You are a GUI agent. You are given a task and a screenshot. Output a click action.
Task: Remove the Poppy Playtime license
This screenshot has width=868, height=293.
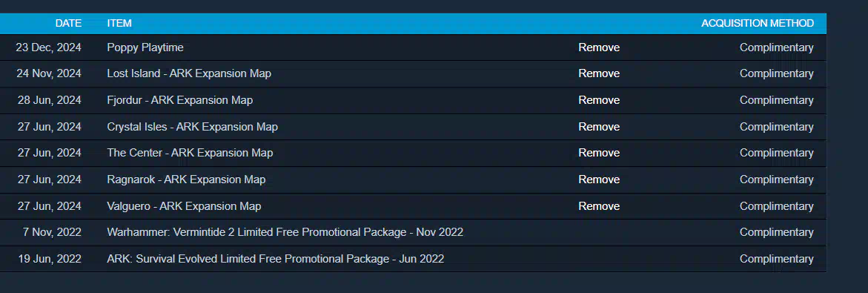[x=599, y=47]
